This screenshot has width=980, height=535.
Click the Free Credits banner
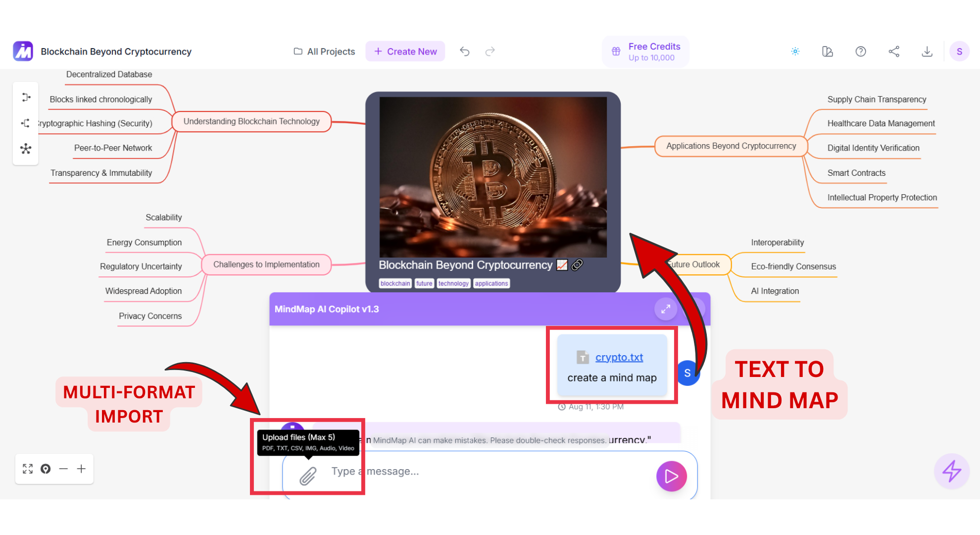[646, 52]
